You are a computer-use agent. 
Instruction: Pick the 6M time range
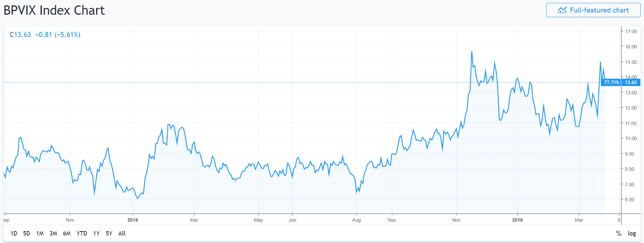(67, 233)
